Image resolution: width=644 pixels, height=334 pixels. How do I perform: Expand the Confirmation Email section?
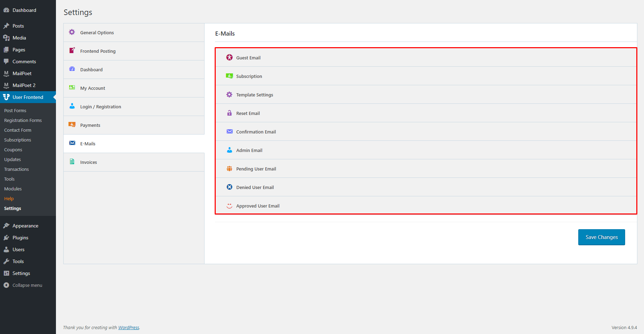[x=426, y=132]
